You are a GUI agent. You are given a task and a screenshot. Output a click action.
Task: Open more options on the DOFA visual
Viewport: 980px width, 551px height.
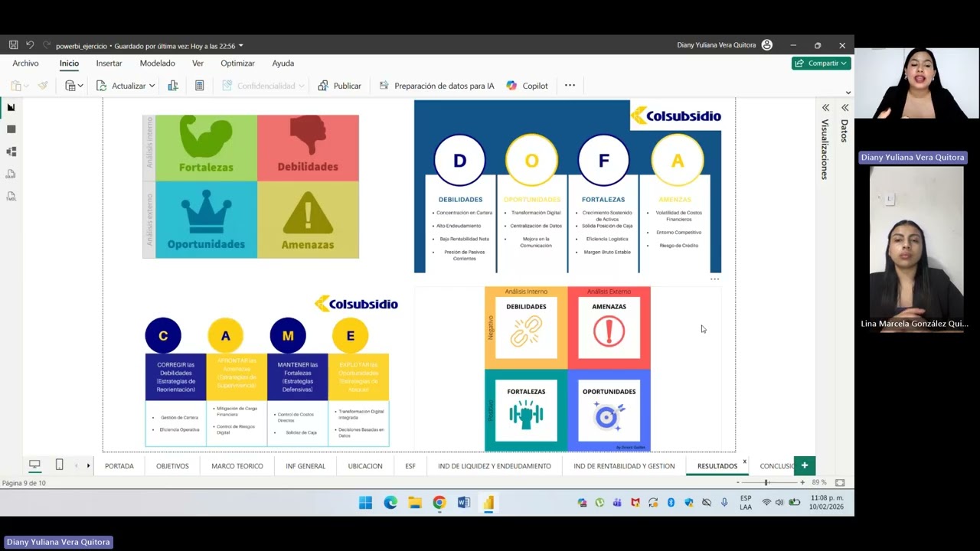tap(714, 279)
